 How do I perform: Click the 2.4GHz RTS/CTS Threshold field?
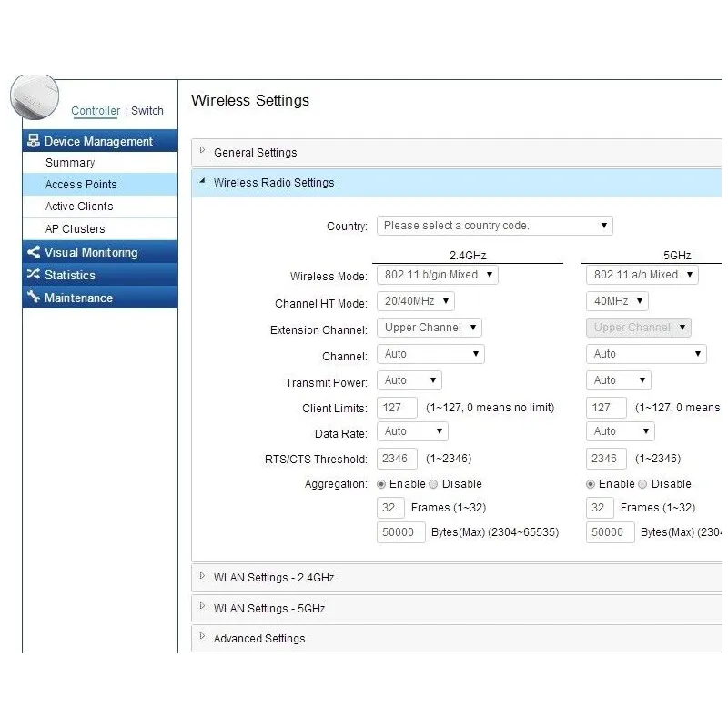[x=397, y=459]
